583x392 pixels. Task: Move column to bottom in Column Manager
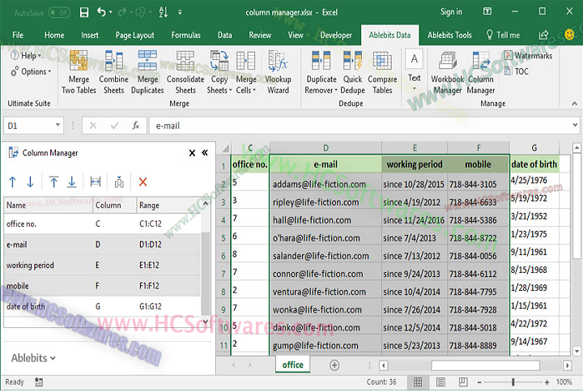pyautogui.click(x=72, y=182)
